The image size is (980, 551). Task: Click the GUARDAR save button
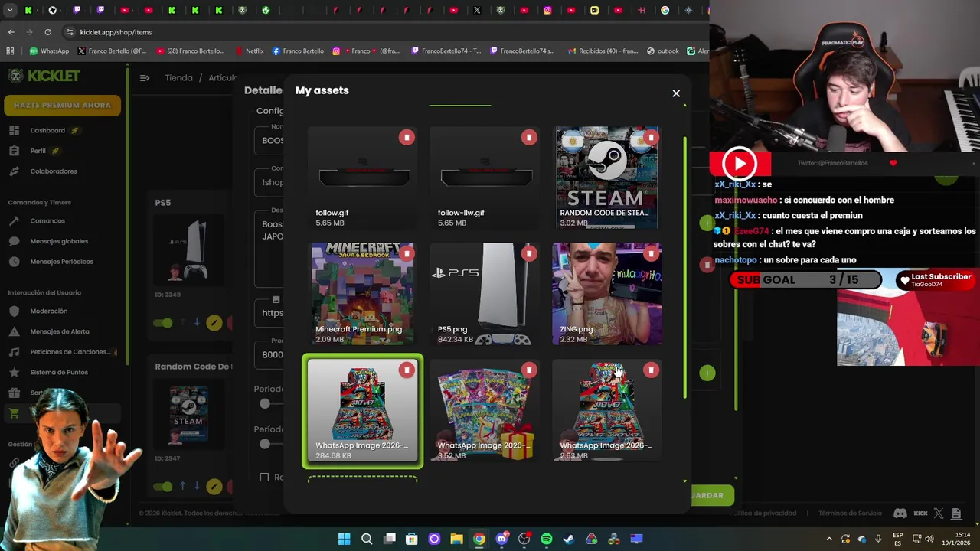(711, 495)
